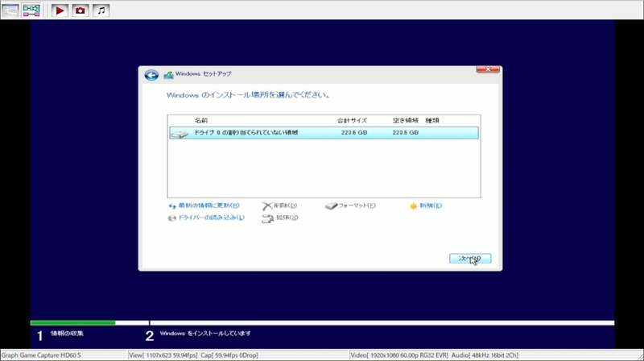Click the Video[ 1920x1080 60.00p RG32 EVR] status entry

tap(399, 355)
